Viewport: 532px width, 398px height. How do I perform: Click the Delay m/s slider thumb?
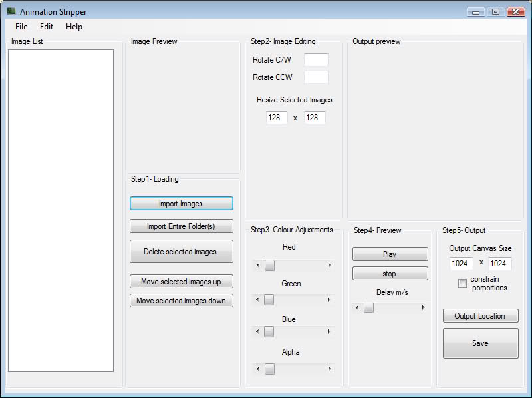click(x=369, y=307)
